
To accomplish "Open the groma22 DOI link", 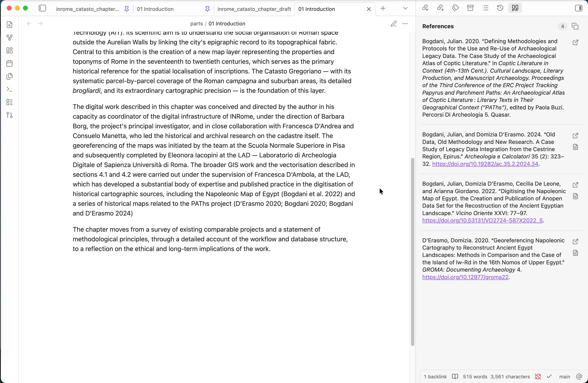I will point(465,277).
